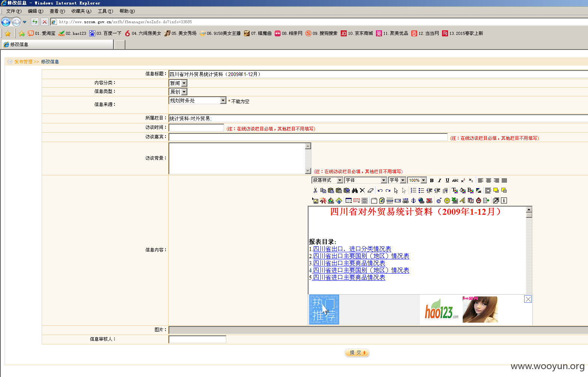The width and height of the screenshot is (588, 377).
Task: Align text right in editor
Action: point(496,180)
